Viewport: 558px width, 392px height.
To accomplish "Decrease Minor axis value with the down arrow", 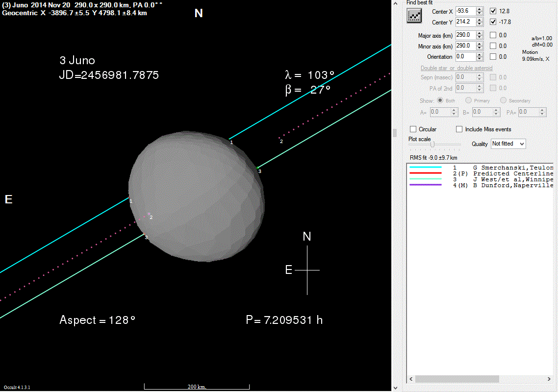I will click(480, 48).
